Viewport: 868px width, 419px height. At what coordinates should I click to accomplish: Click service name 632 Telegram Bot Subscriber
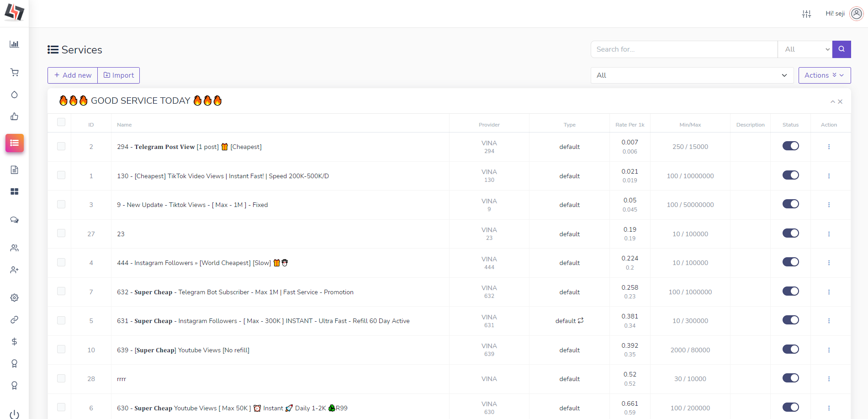coord(235,292)
